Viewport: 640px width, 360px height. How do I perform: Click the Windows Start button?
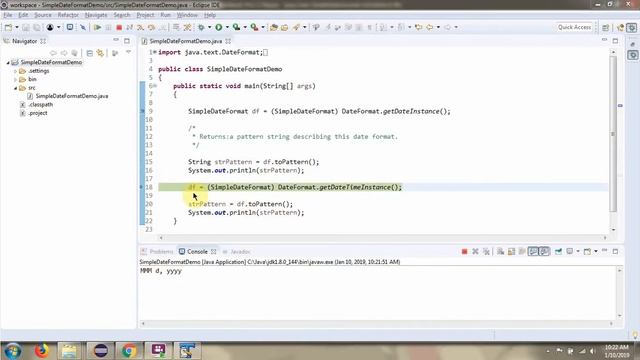point(12,351)
